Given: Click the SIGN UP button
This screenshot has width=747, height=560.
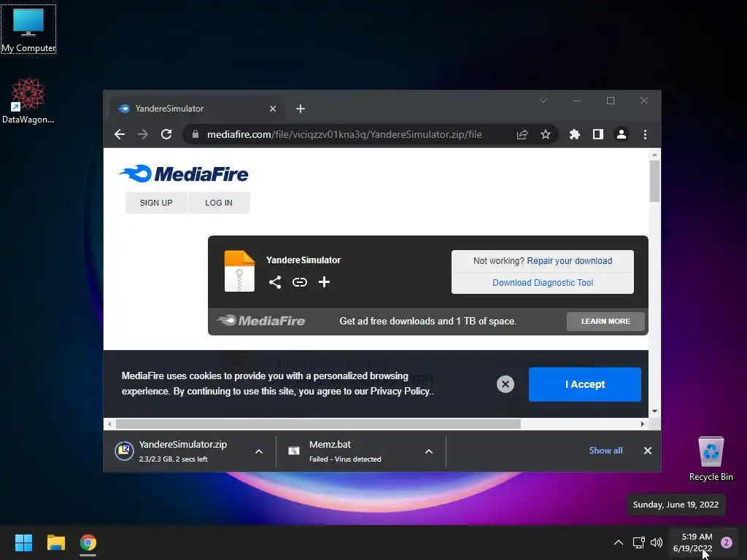Looking at the screenshot, I should coord(156,203).
